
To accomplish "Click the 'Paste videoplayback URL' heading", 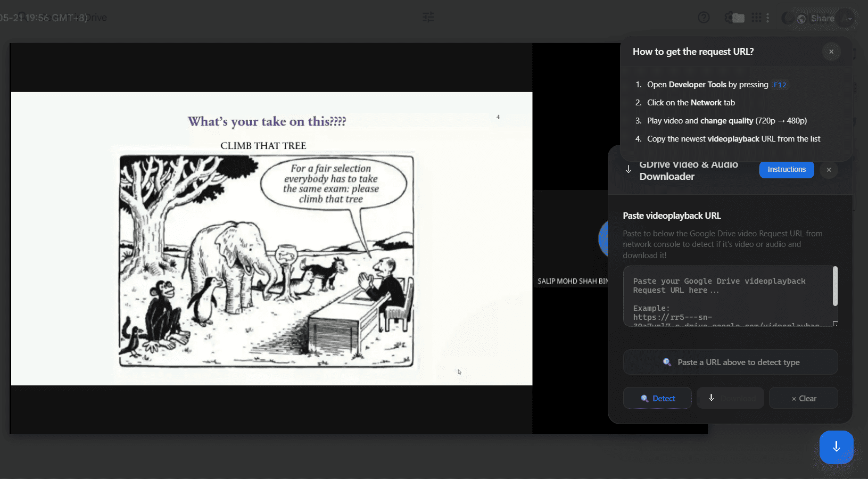I will (672, 216).
